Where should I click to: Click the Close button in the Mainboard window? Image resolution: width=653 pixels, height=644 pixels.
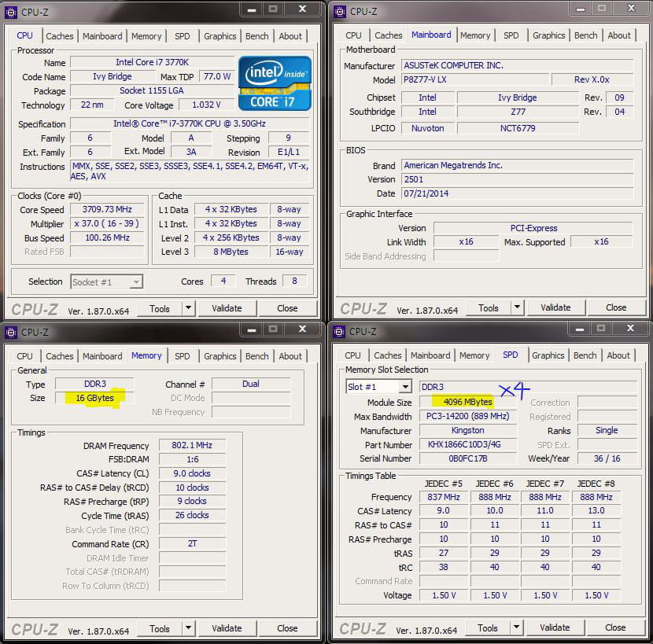(616, 307)
